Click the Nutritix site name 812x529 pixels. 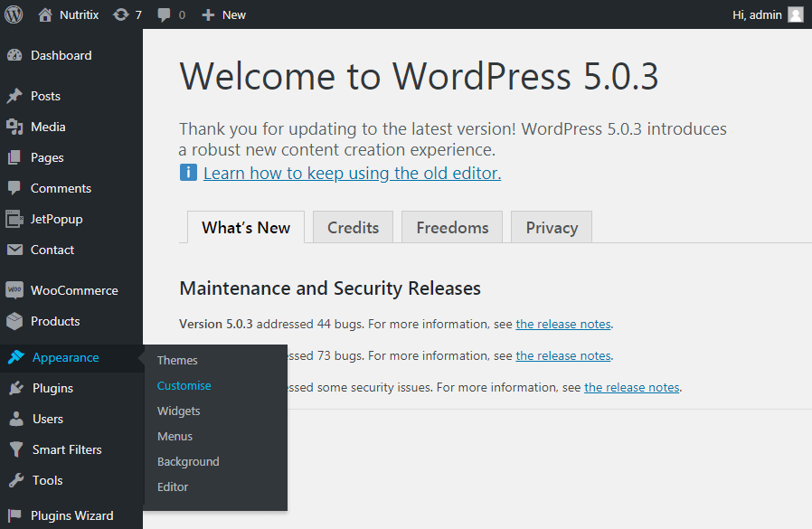tap(80, 15)
